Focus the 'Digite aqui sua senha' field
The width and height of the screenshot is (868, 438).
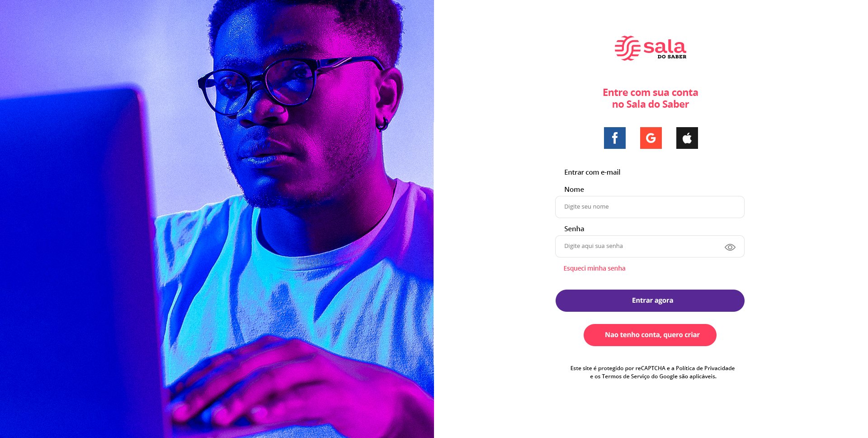[650, 246]
